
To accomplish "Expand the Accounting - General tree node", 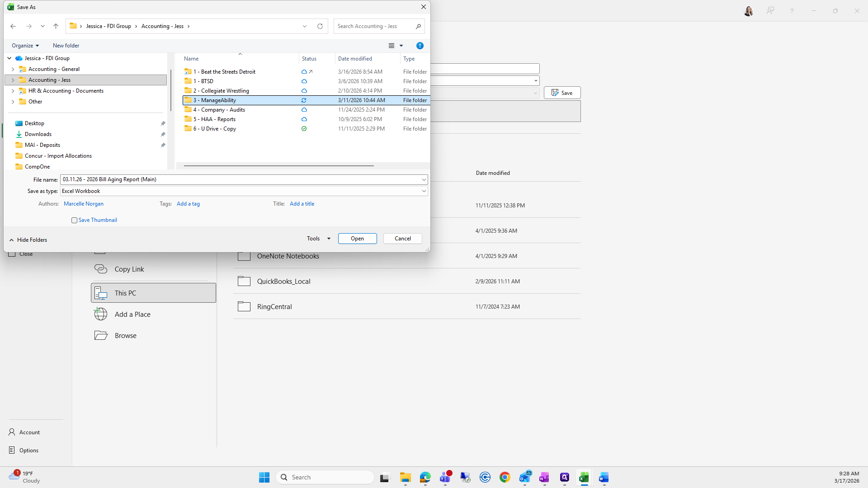I will [x=13, y=69].
